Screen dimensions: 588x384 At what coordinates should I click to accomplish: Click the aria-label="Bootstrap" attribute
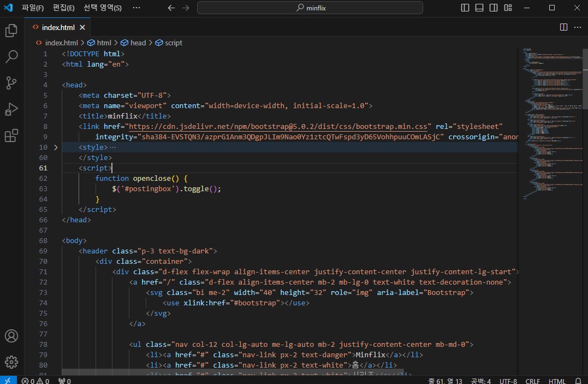click(x=423, y=292)
